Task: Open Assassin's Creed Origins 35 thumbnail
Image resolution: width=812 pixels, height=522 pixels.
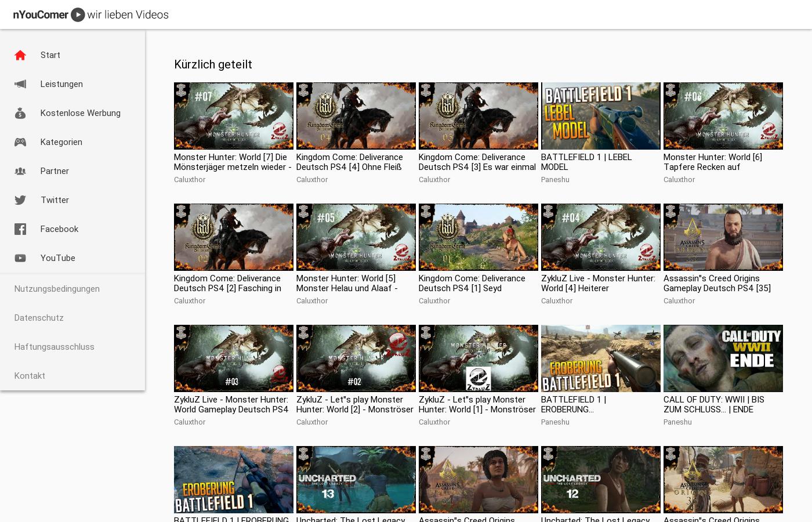Action: click(x=723, y=237)
